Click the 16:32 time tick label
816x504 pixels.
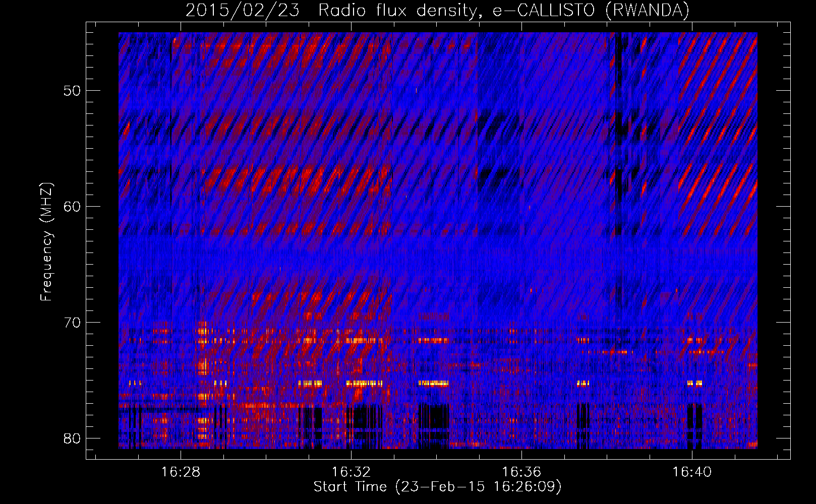(351, 472)
